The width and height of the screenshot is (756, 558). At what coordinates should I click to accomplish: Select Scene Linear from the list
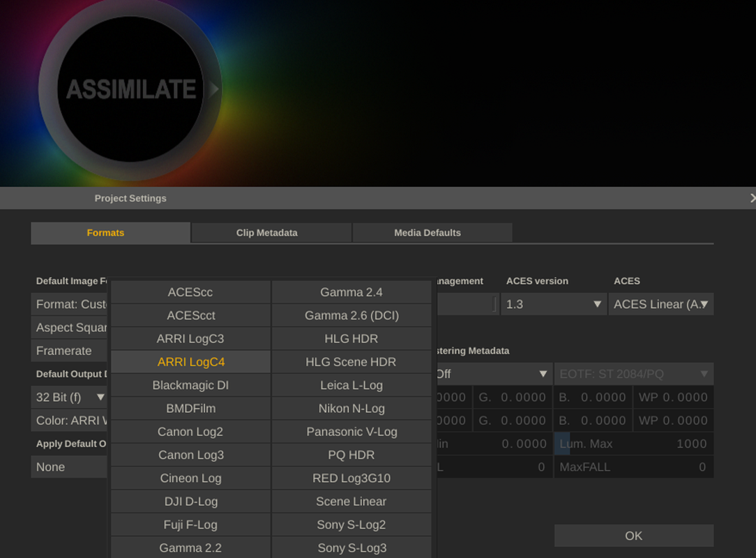pyautogui.click(x=351, y=502)
